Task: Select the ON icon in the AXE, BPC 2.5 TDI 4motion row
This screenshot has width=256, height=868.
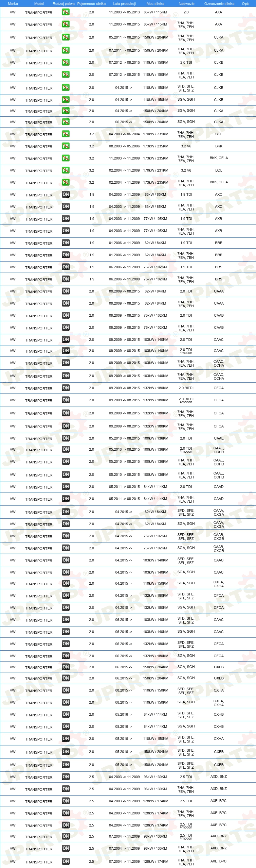Action: point(65,826)
